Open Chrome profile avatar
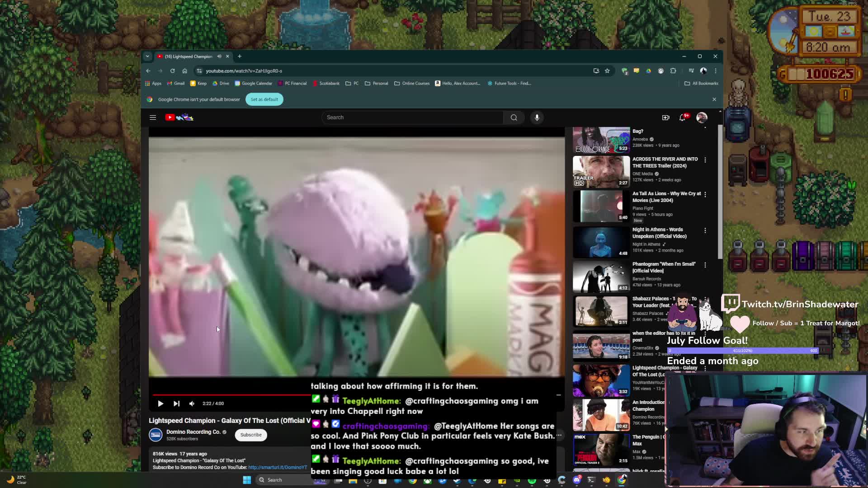The image size is (868, 488). (x=703, y=71)
